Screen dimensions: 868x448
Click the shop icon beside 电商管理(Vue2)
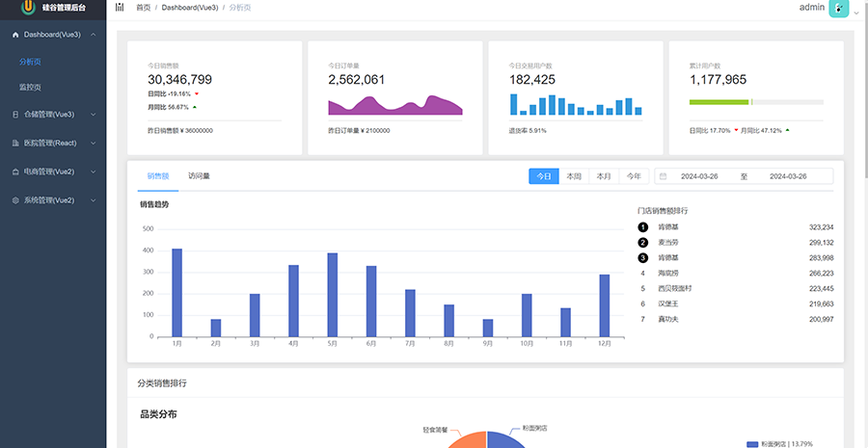[15, 171]
